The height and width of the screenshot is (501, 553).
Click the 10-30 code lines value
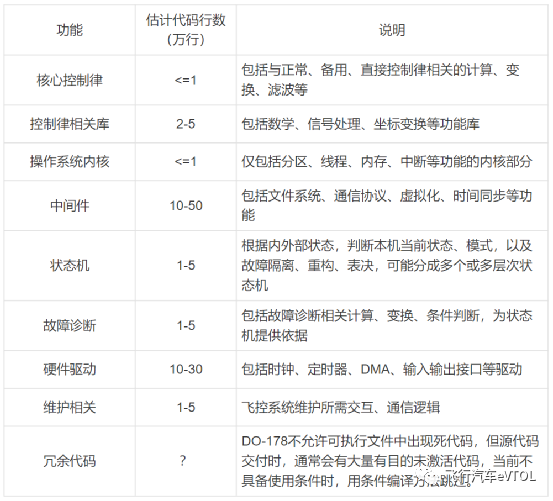pos(186,369)
